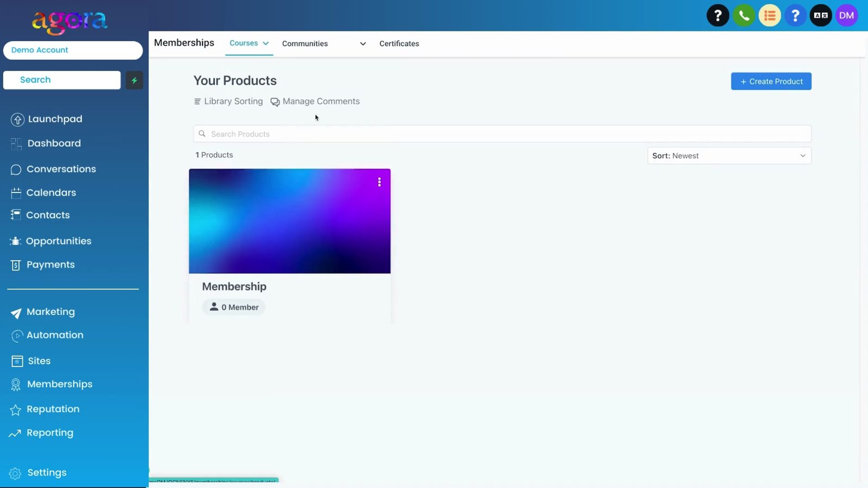Click the agora logo
Image resolution: width=868 pixels, height=488 pixels.
tap(70, 22)
